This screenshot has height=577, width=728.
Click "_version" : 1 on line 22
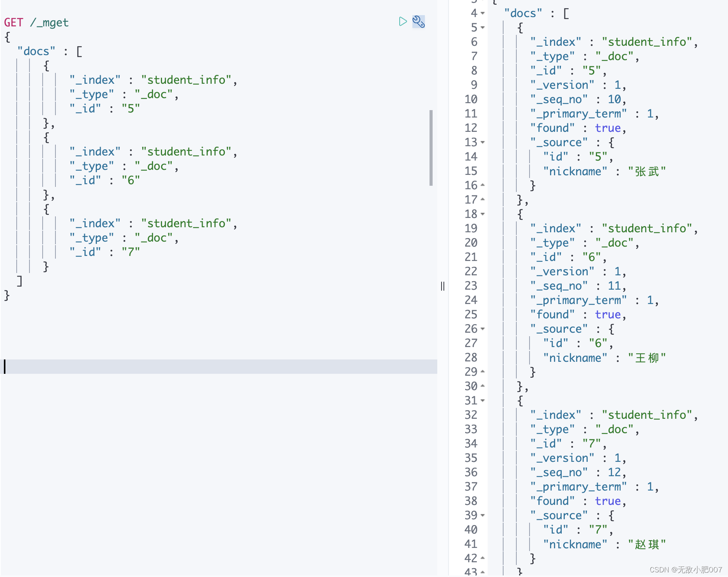578,271
